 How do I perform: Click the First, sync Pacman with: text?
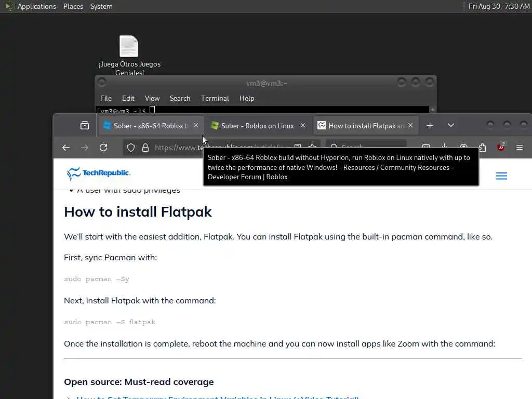pos(110,258)
